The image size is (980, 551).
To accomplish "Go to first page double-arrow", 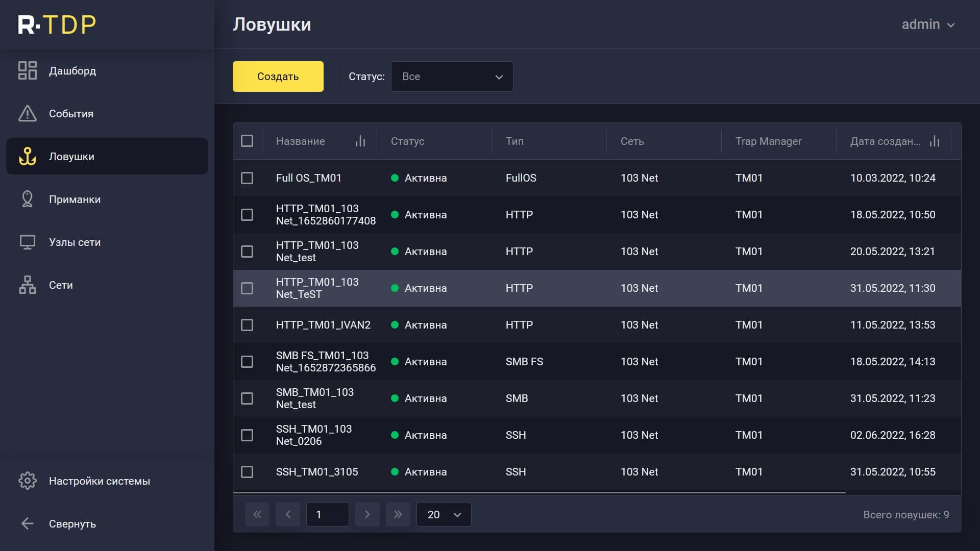I will [x=257, y=514].
